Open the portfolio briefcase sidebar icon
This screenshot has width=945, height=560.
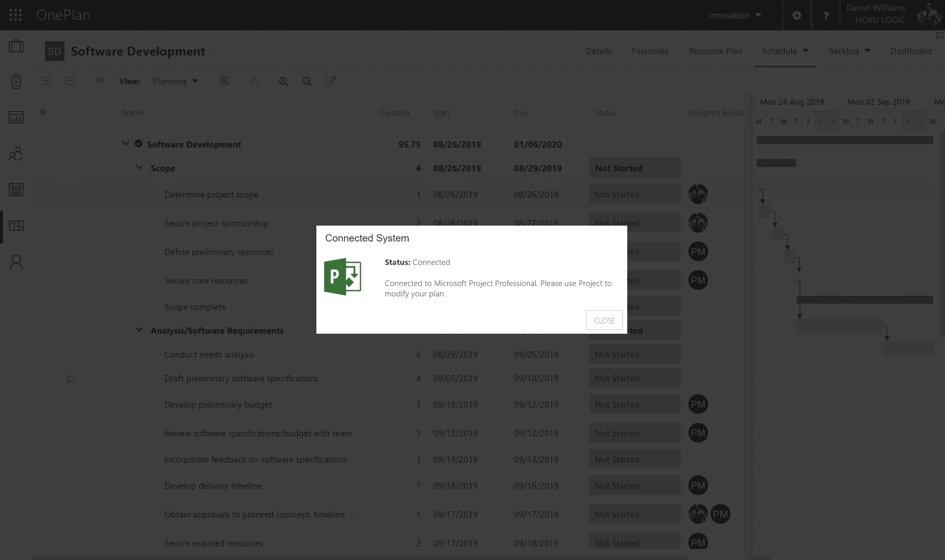click(16, 46)
